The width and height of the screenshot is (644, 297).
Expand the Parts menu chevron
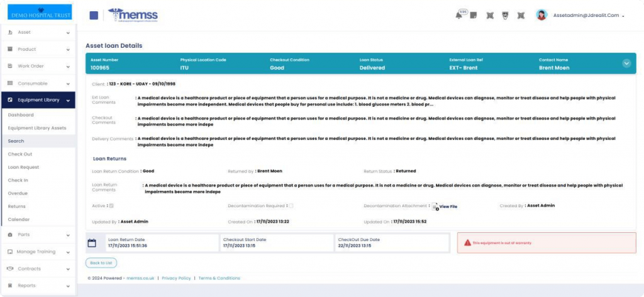(68, 235)
